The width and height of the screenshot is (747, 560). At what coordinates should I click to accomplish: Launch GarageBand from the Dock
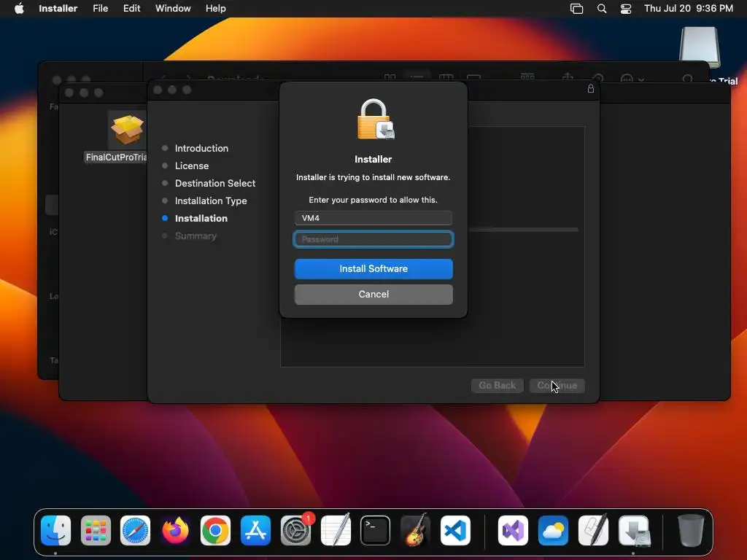pos(415,531)
